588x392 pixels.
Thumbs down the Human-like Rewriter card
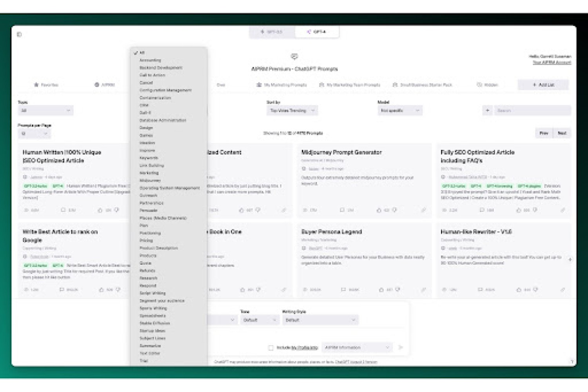click(x=535, y=290)
